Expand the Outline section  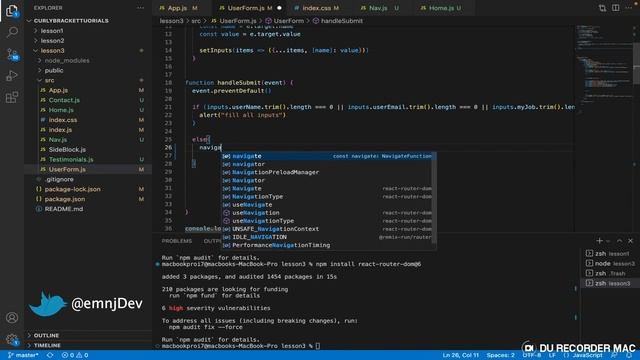[x=46, y=335]
